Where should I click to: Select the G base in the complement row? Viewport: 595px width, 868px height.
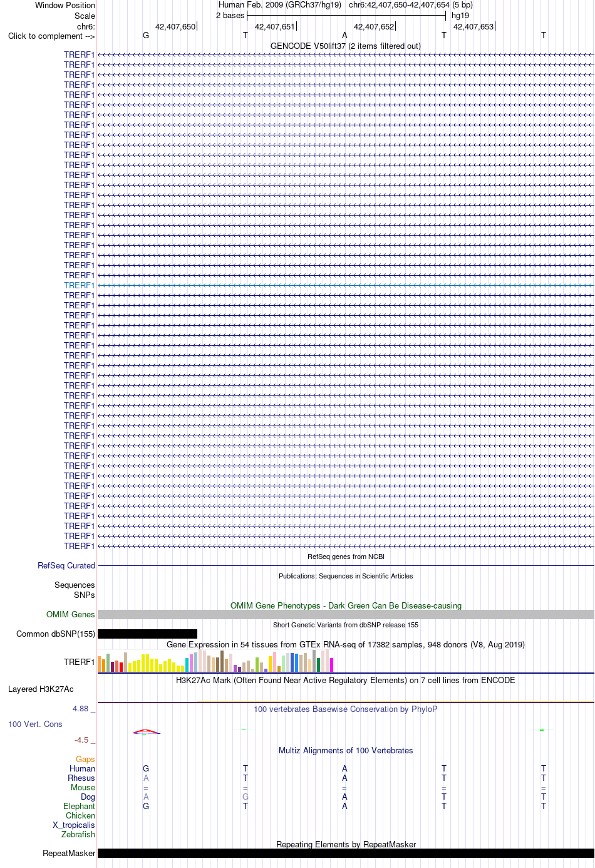[x=146, y=36]
